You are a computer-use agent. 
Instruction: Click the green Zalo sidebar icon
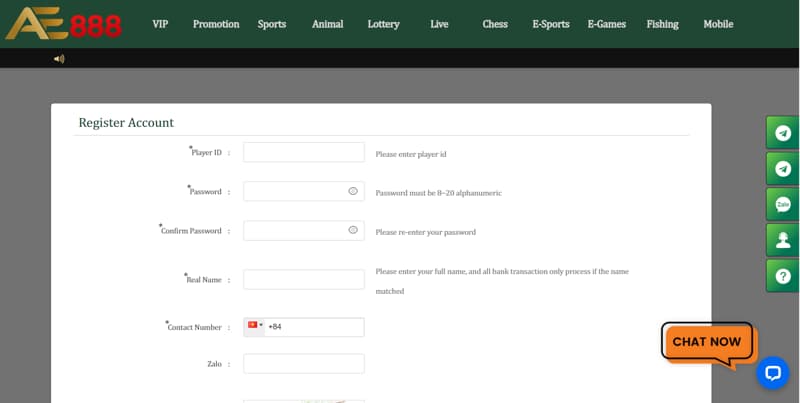pyautogui.click(x=782, y=204)
